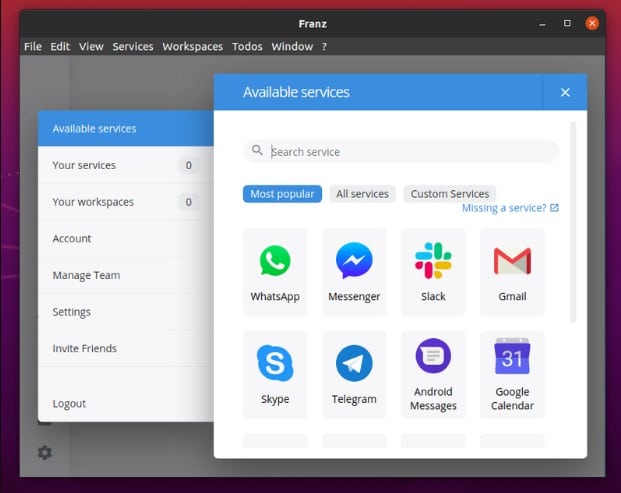Viewport: 621px width, 493px height.
Task: Select Available services in sidebar
Action: [x=126, y=129]
